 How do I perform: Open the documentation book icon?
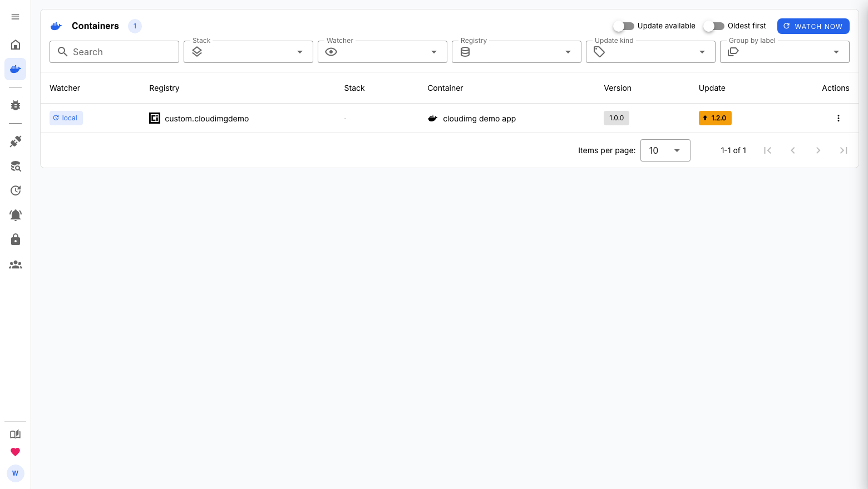point(16,434)
